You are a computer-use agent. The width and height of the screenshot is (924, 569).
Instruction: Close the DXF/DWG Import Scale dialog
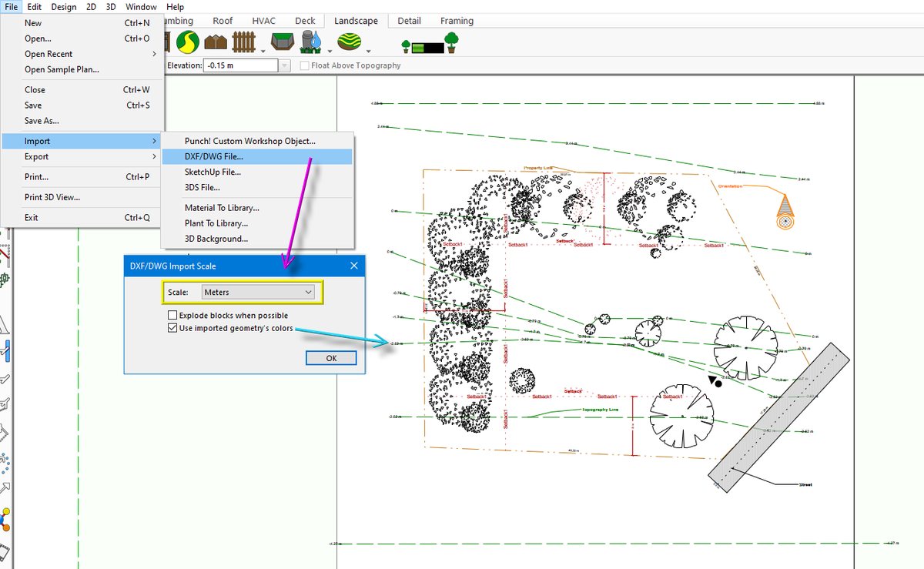[x=354, y=266]
